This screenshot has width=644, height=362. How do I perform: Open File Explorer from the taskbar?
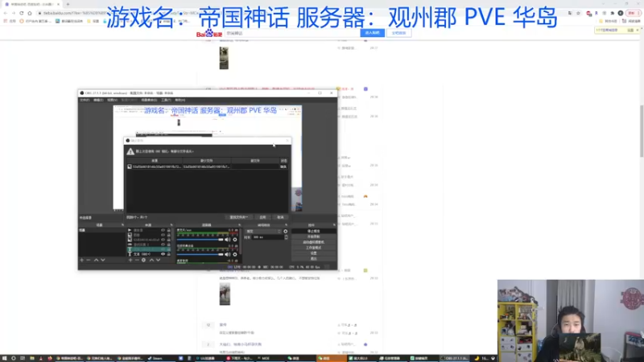(x=31, y=358)
